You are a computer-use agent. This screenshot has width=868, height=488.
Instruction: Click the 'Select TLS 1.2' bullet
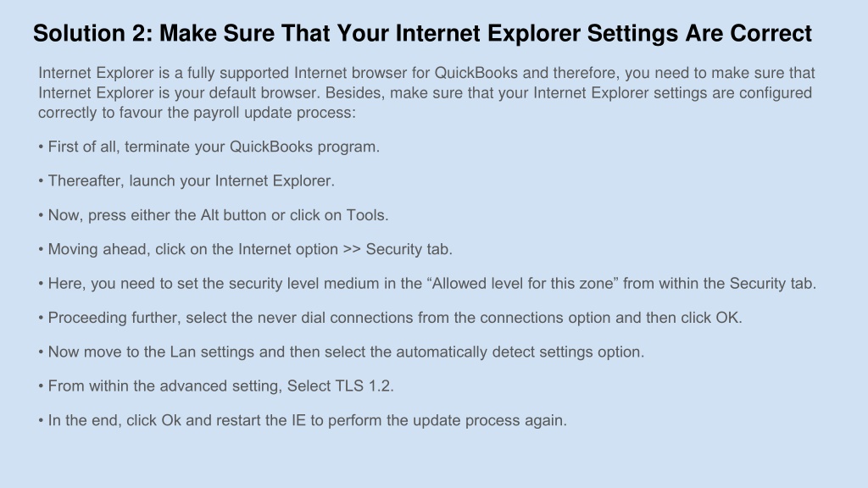216,386
